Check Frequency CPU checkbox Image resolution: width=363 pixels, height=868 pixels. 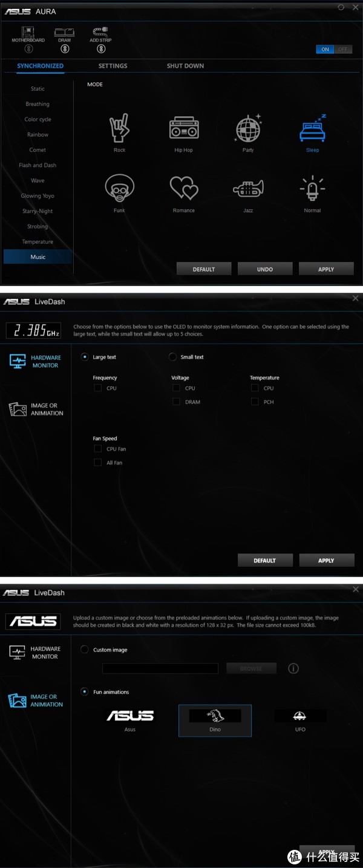[97, 388]
